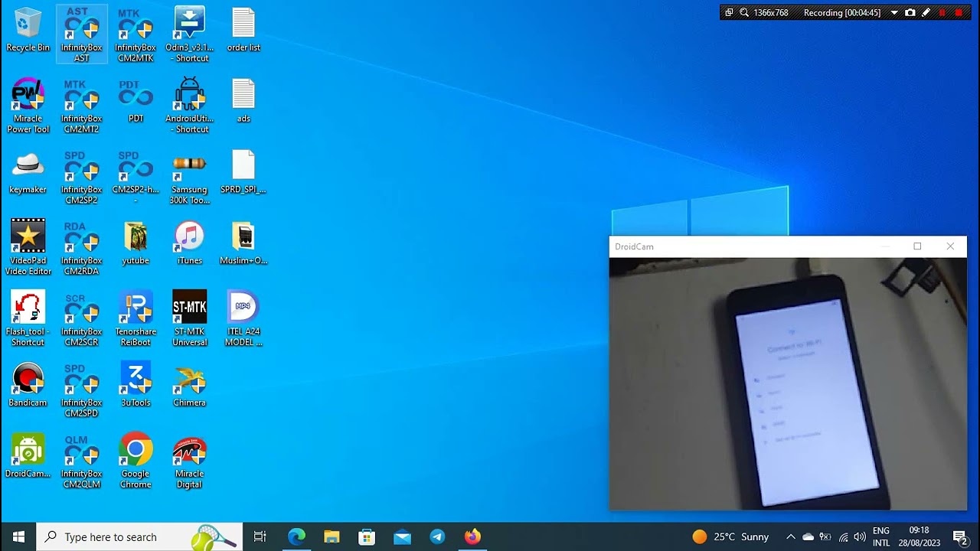The image size is (980, 551).
Task: Select Miracle Digital desktop icon
Action: click(x=189, y=461)
